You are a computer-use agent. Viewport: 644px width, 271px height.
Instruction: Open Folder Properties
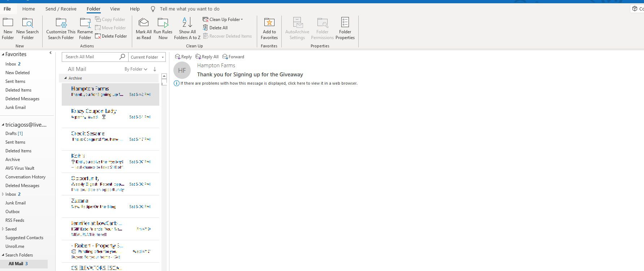345,29
